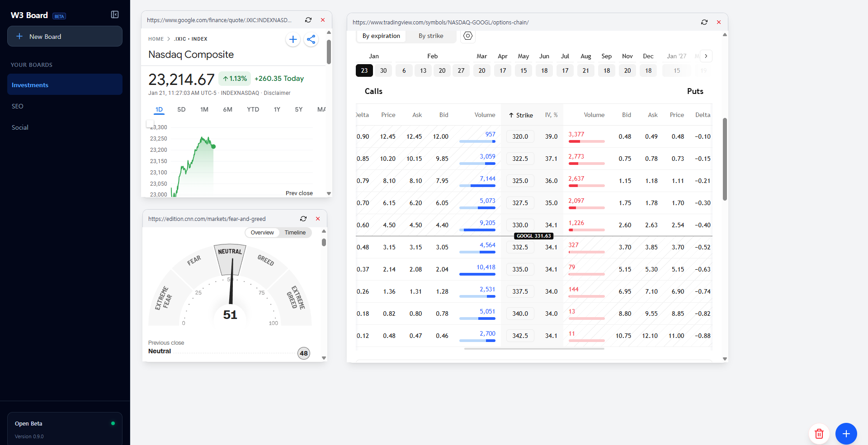Screen dimensions: 868x445
Task: Click the trash delete icon
Action: click(819, 434)
